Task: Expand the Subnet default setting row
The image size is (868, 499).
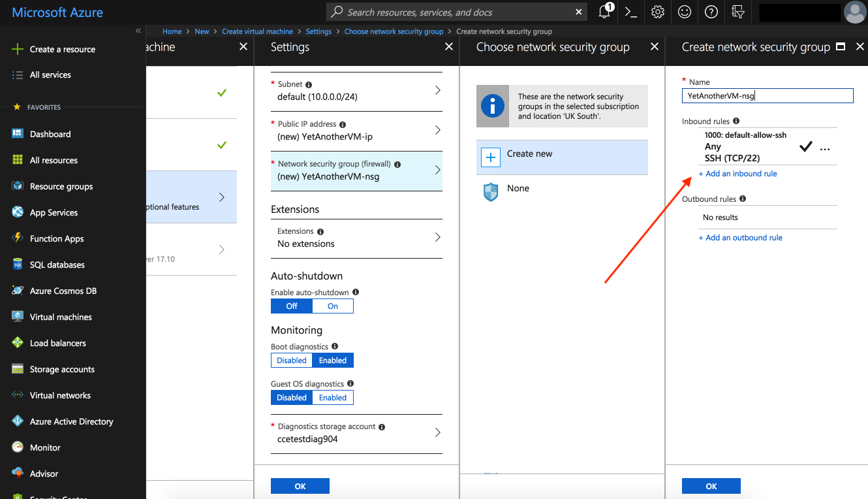Action: click(x=356, y=91)
